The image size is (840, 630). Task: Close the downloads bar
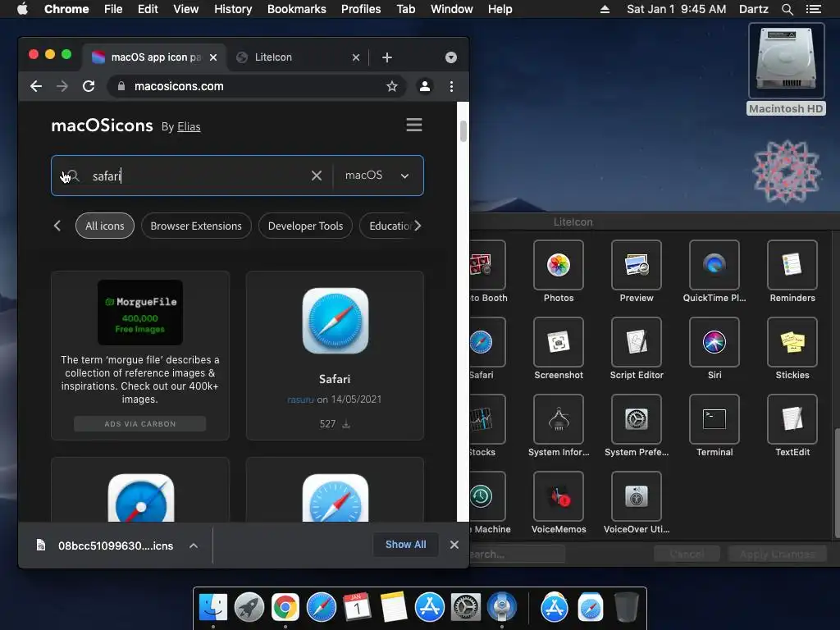tap(454, 545)
